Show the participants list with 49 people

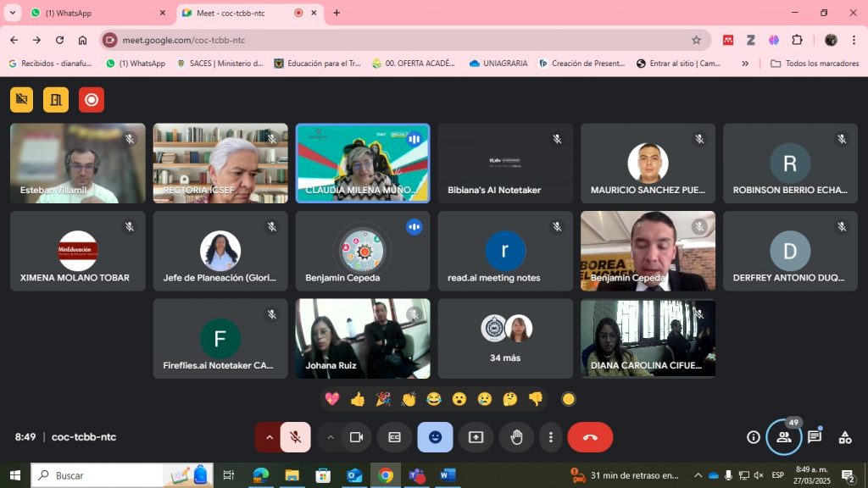(x=784, y=437)
